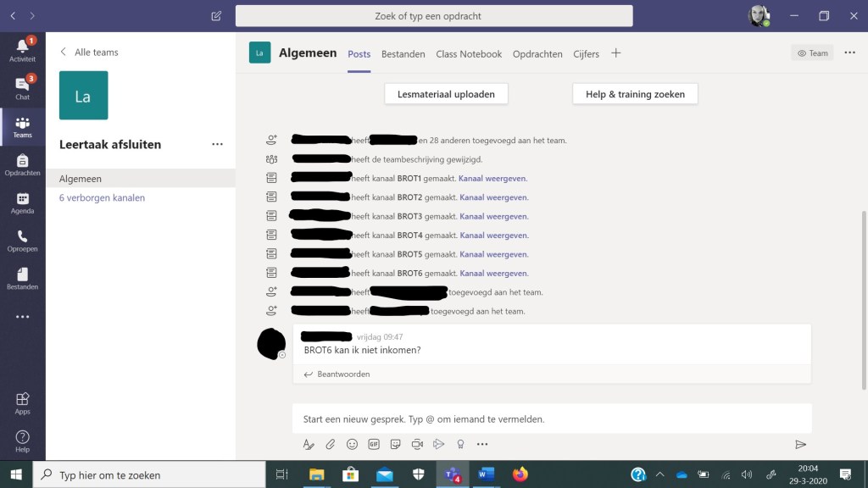The width and height of the screenshot is (868, 488).
Task: Insert a GIF using the GIF icon
Action: coord(374,444)
